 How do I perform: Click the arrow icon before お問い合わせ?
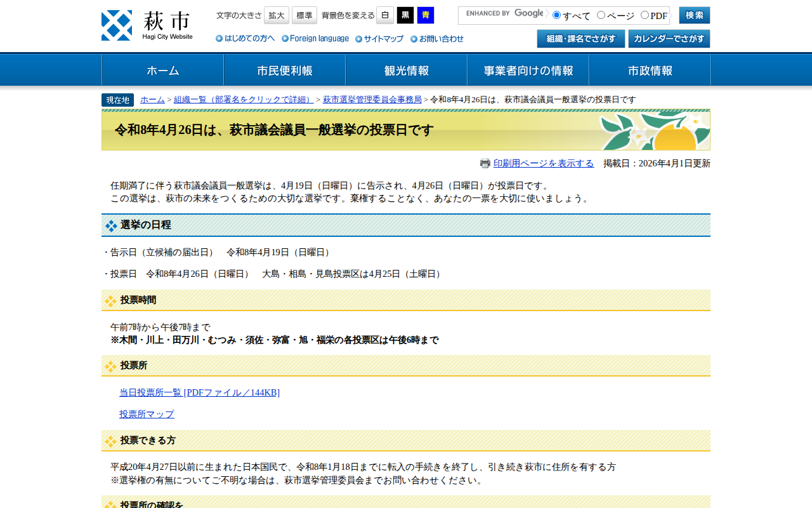pyautogui.click(x=412, y=38)
